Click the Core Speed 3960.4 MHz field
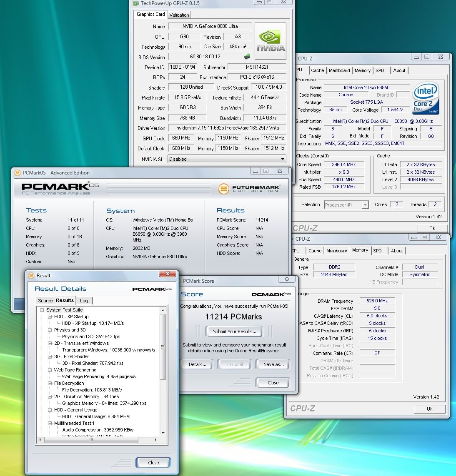Viewport: 456px width, 476px height. click(x=343, y=164)
